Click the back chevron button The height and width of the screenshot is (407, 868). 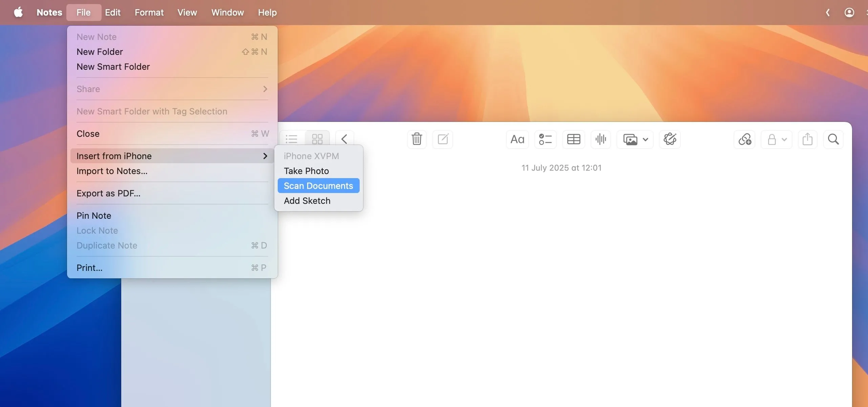(344, 139)
